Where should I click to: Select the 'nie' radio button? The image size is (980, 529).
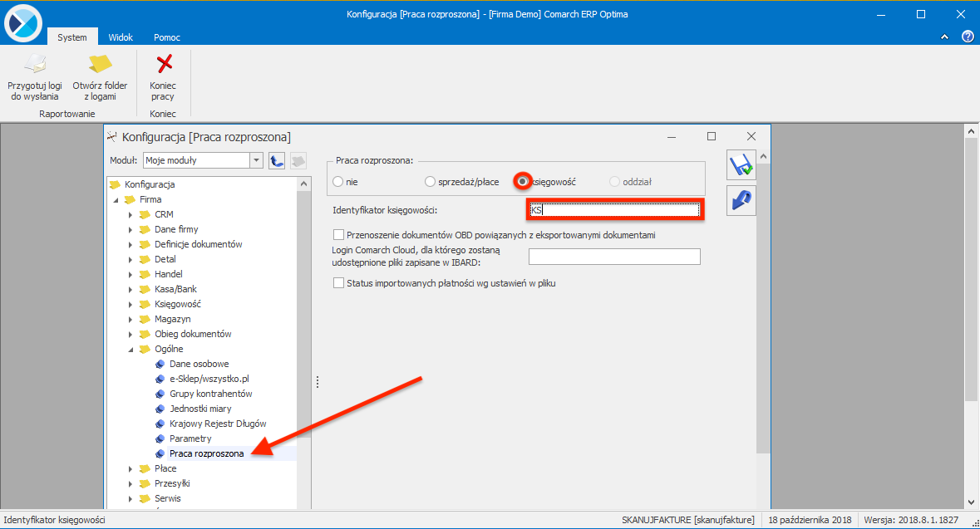(x=337, y=182)
